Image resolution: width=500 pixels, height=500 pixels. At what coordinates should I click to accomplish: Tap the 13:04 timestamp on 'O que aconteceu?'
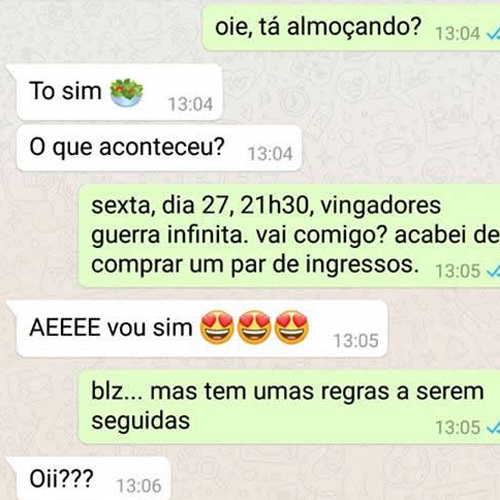(x=270, y=154)
